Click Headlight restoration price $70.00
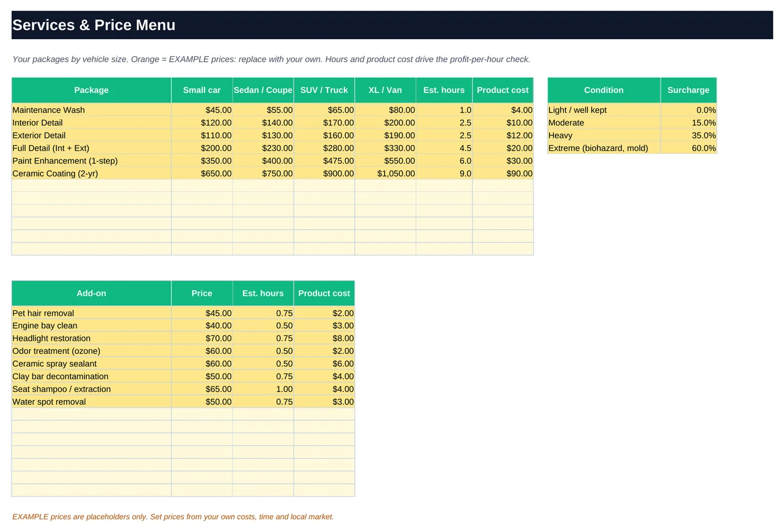The width and height of the screenshot is (784, 532). click(x=202, y=338)
